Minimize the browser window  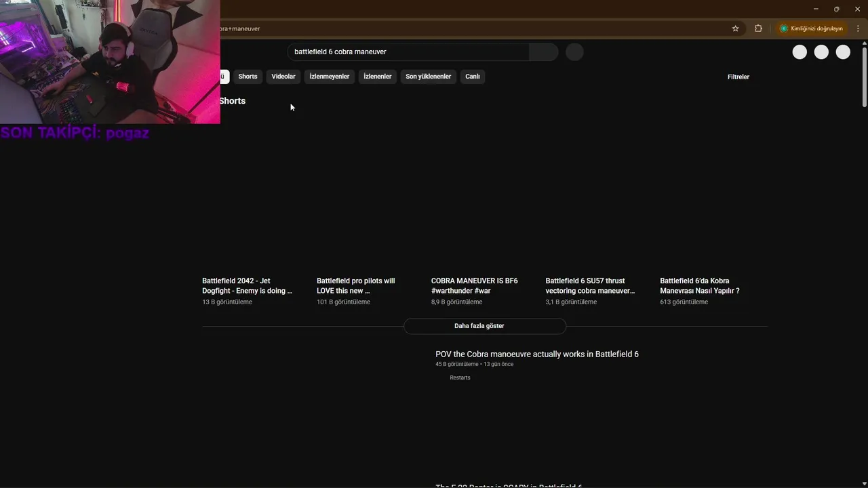816,9
